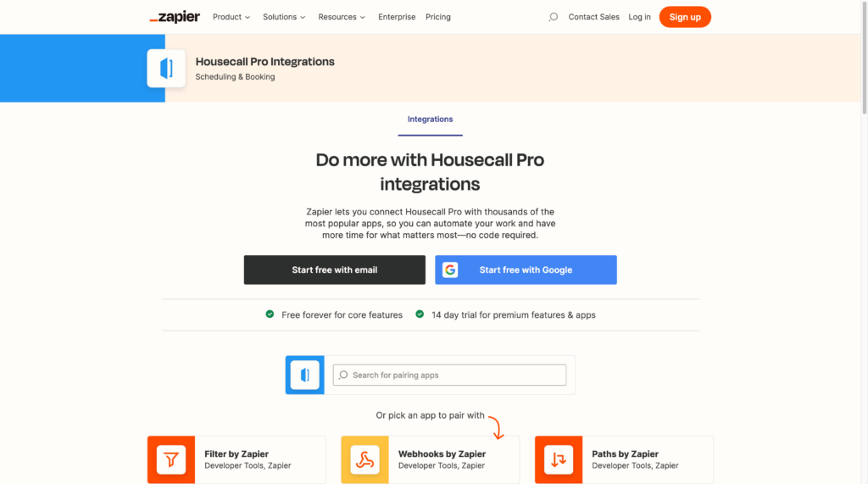Open search via magnifying glass icon
Viewport: 868px width, 484px height.
(x=554, y=17)
